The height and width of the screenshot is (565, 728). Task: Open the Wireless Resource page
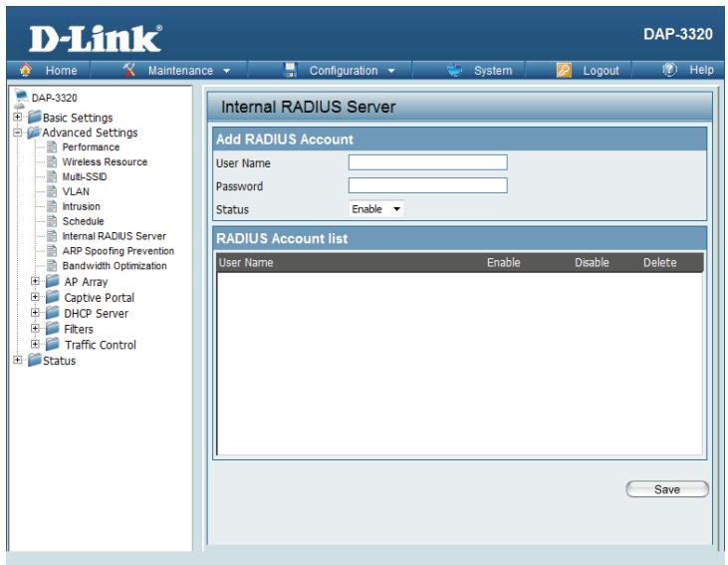(x=105, y=162)
